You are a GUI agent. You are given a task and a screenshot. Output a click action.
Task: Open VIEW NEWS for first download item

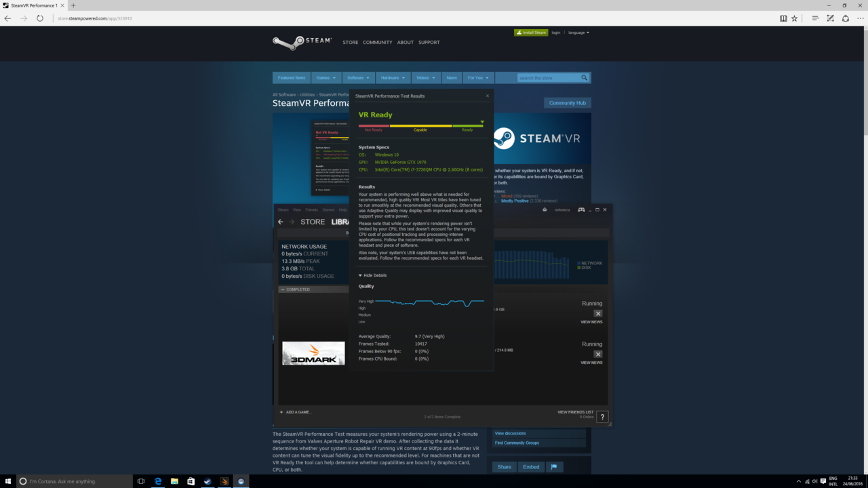[591, 322]
